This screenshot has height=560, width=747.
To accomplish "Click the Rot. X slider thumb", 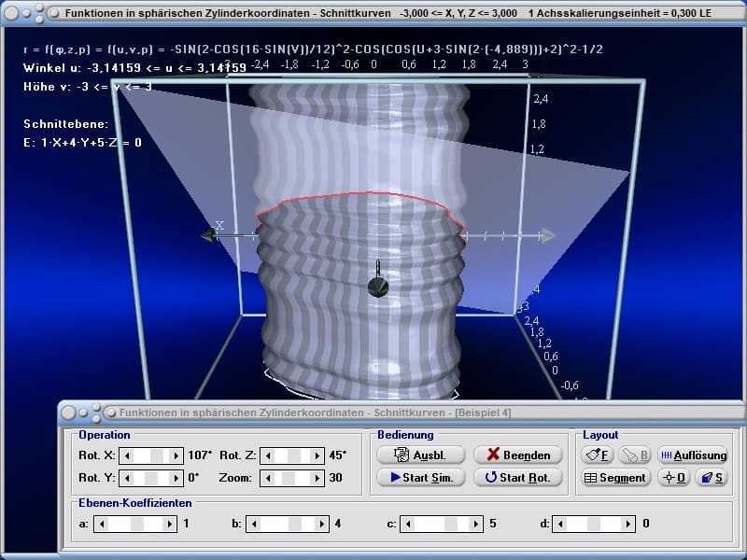I will coord(157,455).
